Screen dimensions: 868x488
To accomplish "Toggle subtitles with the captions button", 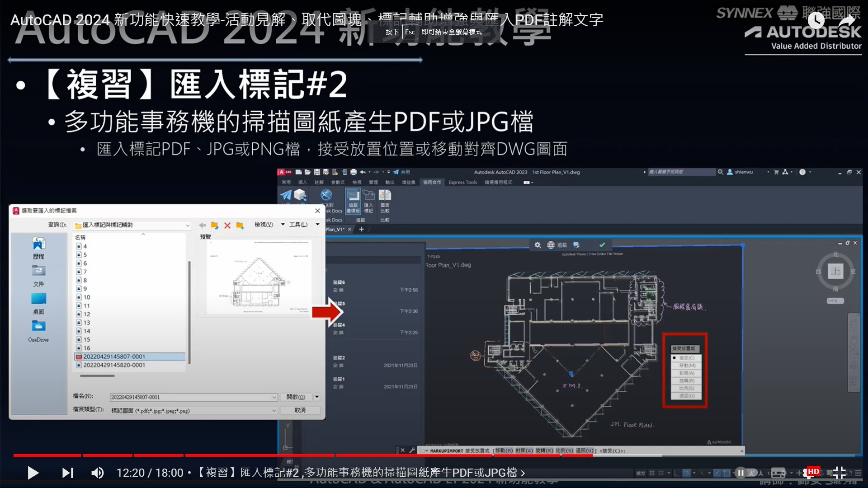I will pyautogui.click(x=778, y=473).
